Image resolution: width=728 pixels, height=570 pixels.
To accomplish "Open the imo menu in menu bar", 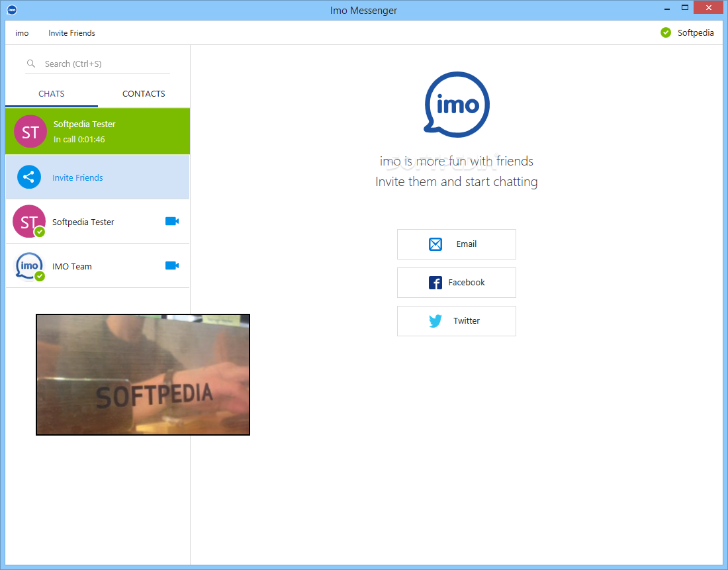I will point(22,33).
